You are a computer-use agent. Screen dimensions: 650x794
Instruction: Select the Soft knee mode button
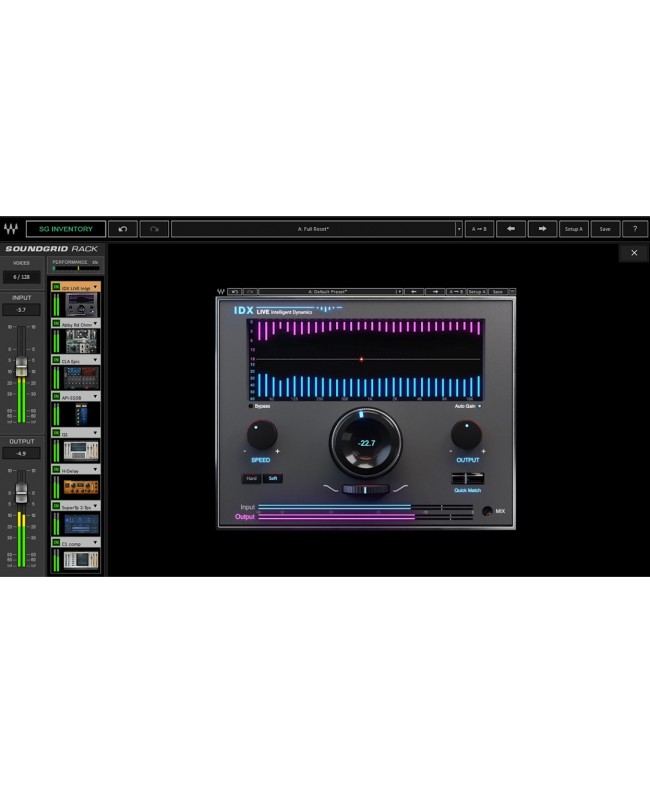pyautogui.click(x=273, y=478)
